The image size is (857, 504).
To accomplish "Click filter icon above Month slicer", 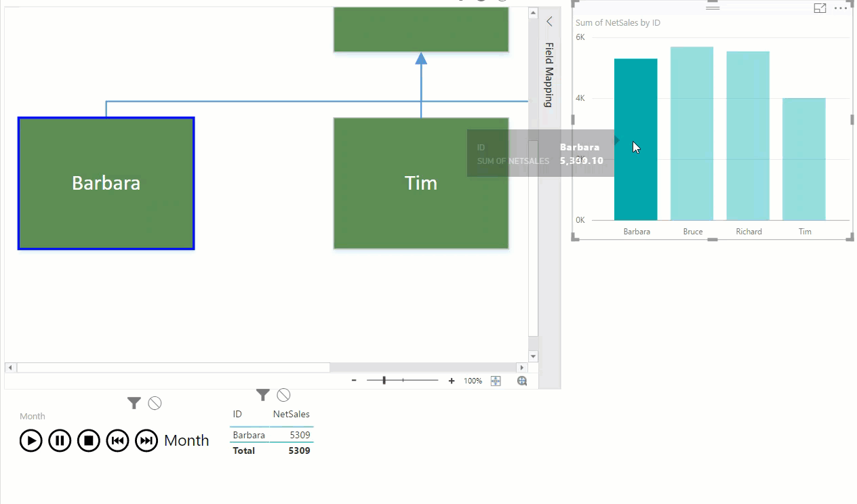I will (134, 403).
